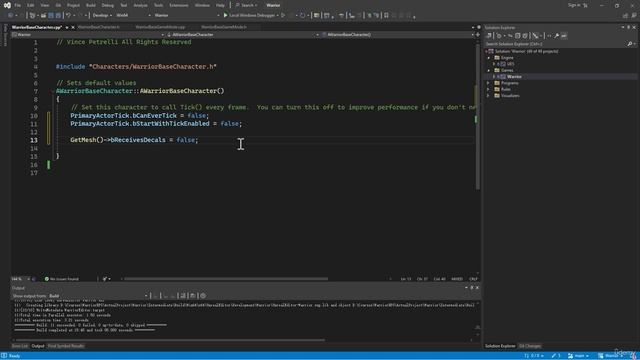Expand the UE5 project node
640x360 pixels.
point(494,64)
